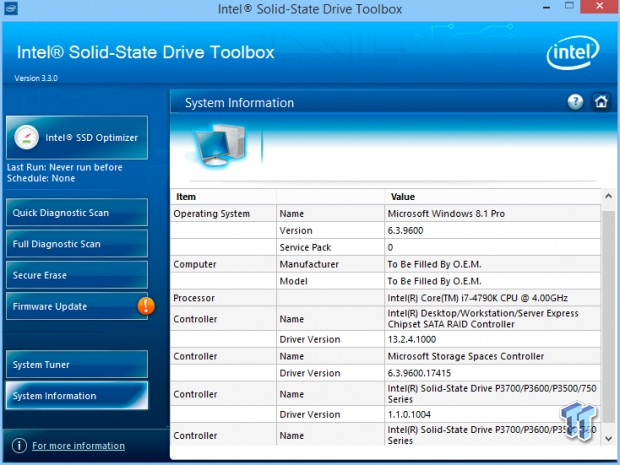Image resolution: width=620 pixels, height=465 pixels.
Task: Click the Version 3.3.0 label
Action: coord(36,78)
